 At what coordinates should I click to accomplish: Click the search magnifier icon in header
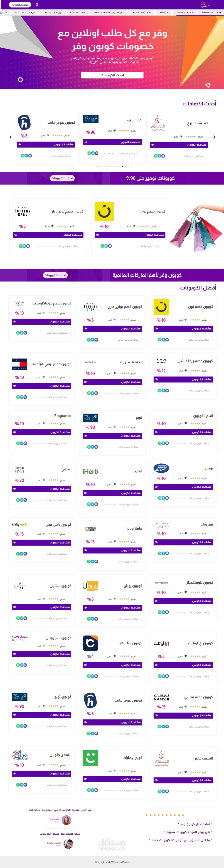37,5
